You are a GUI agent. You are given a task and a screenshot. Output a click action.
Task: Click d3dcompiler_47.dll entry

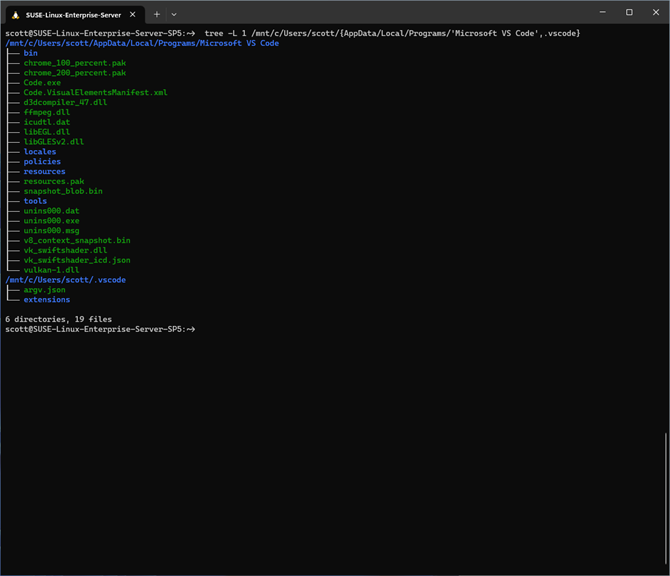click(x=65, y=102)
